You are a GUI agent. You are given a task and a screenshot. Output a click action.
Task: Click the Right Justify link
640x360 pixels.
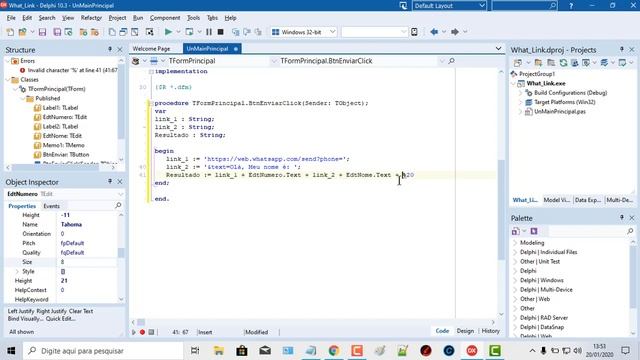point(51,311)
